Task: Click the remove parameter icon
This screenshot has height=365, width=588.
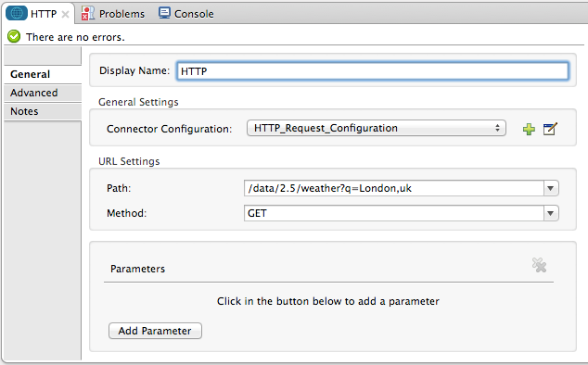Action: (x=539, y=265)
